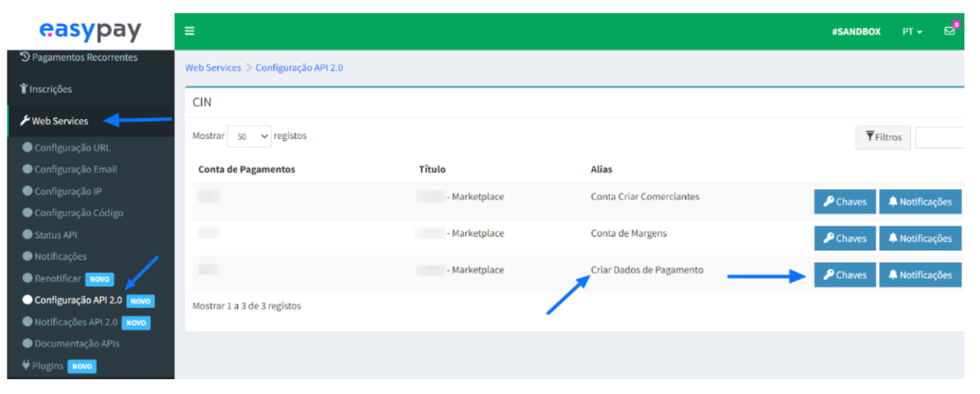Expand the PT language dropdown
The height and width of the screenshot is (394, 980).
(x=913, y=32)
